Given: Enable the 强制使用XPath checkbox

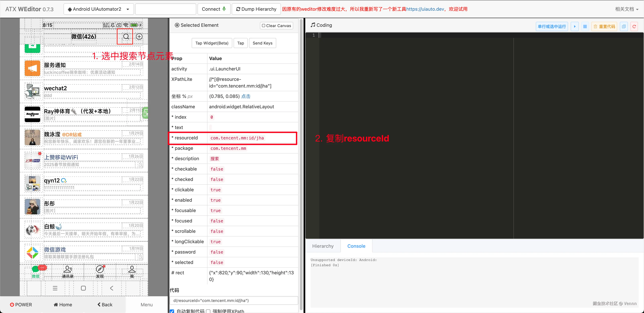Looking at the screenshot, I should click(208, 311).
